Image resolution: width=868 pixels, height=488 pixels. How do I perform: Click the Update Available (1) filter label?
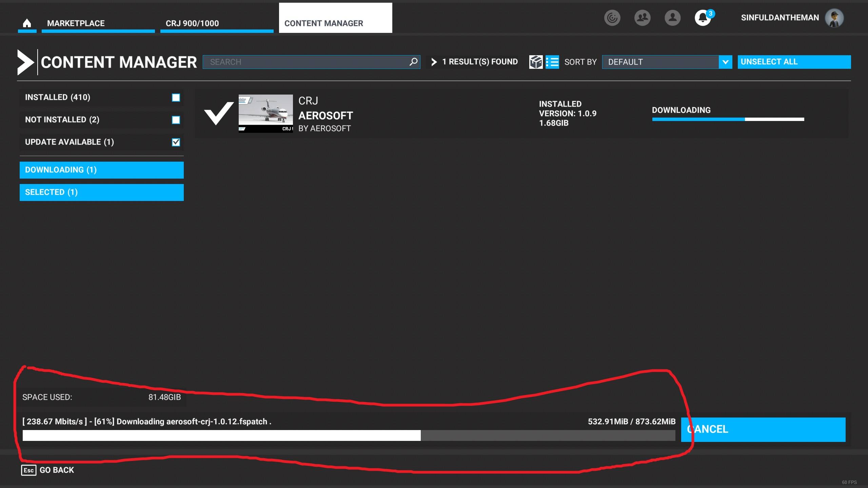point(70,142)
